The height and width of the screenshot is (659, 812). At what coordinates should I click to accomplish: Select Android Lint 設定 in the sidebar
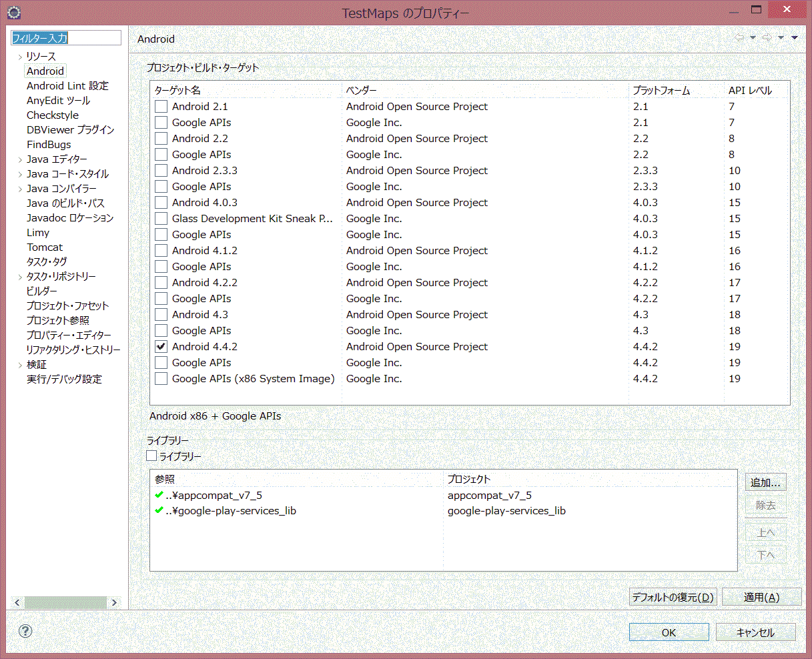[x=67, y=86]
